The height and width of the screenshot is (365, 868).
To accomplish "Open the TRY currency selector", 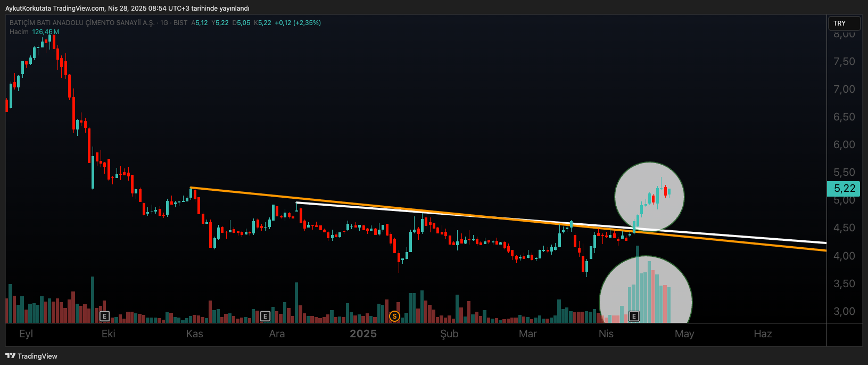I will point(844,23).
